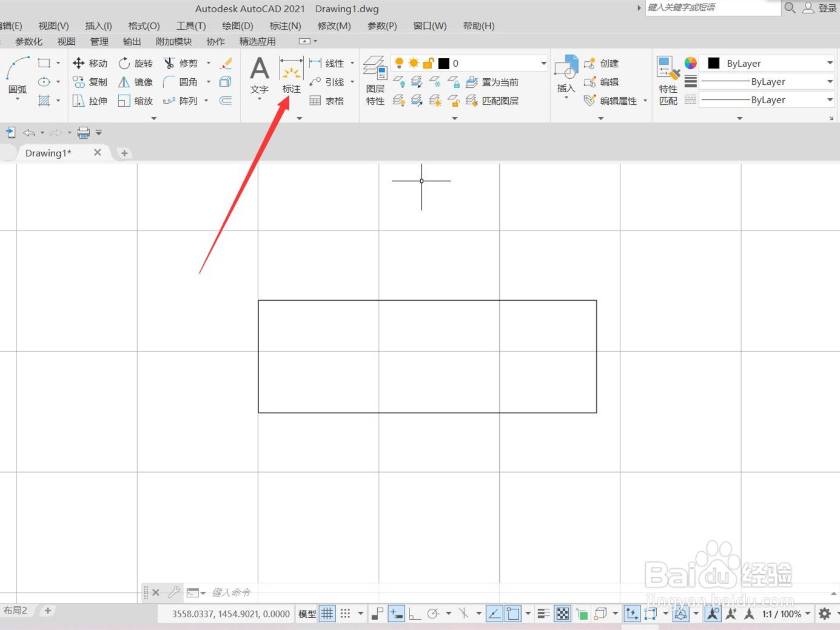Insert a Table (表格)
This screenshot has width=840, height=630.
coord(327,101)
